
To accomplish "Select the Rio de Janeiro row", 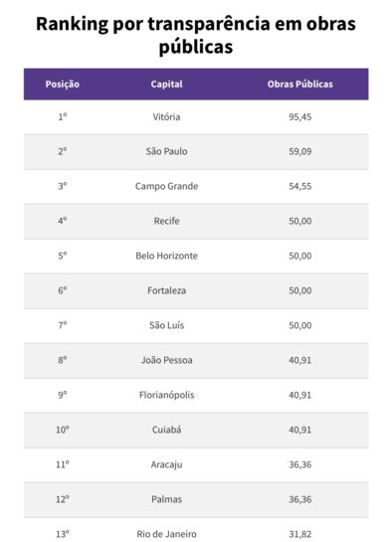I will click(x=196, y=530).
